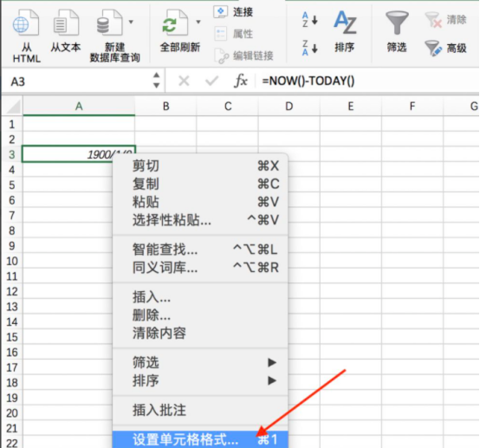The image size is (480, 448).
Task: Choose Copy (复制) in context menu
Action: click(x=200, y=184)
